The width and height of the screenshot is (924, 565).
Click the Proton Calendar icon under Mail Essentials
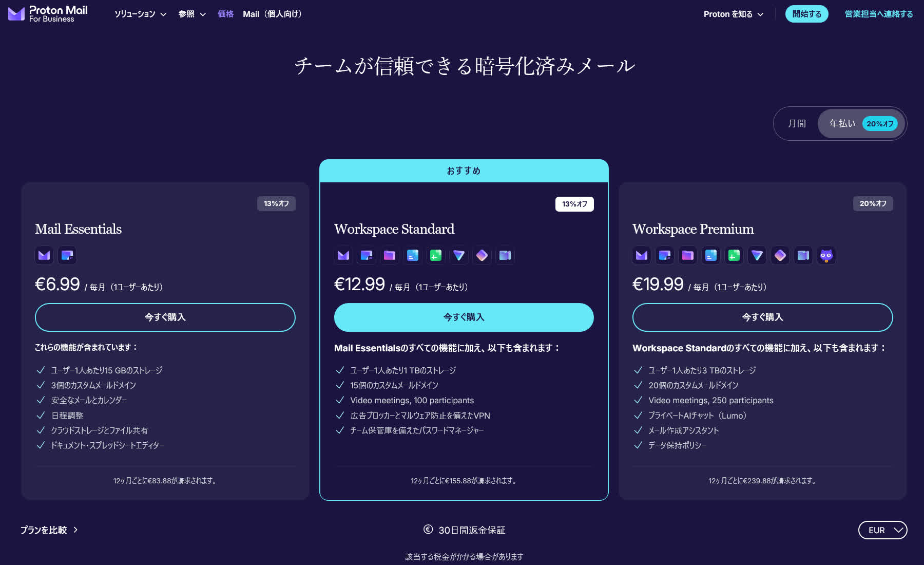(67, 255)
